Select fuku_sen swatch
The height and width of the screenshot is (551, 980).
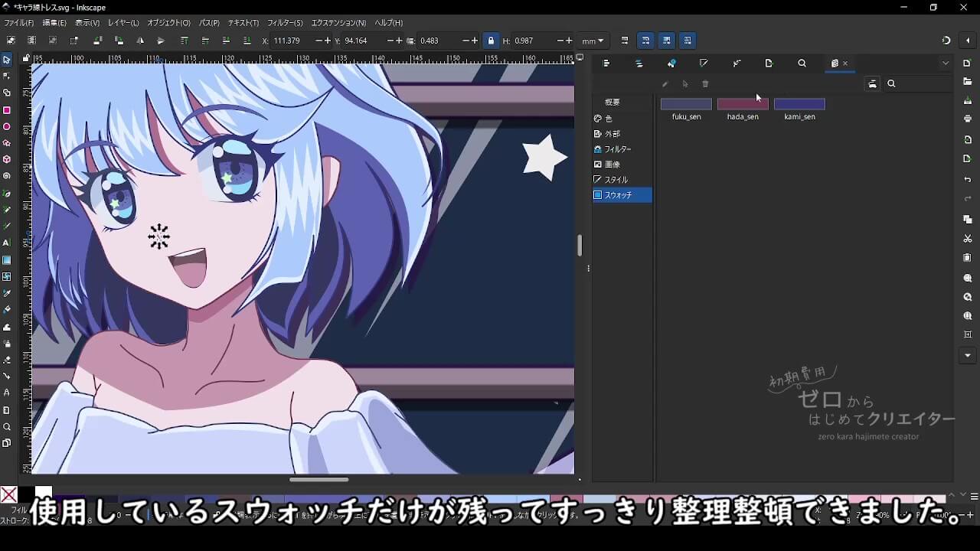[686, 109]
